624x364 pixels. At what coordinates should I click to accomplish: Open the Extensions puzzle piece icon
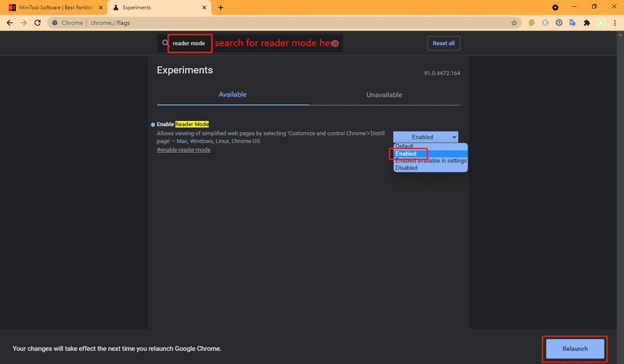click(586, 22)
